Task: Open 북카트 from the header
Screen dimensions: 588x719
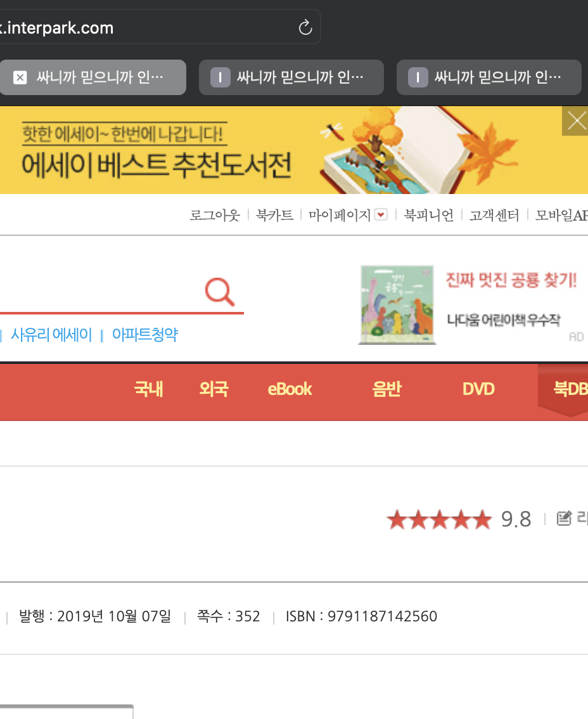Action: [274, 214]
